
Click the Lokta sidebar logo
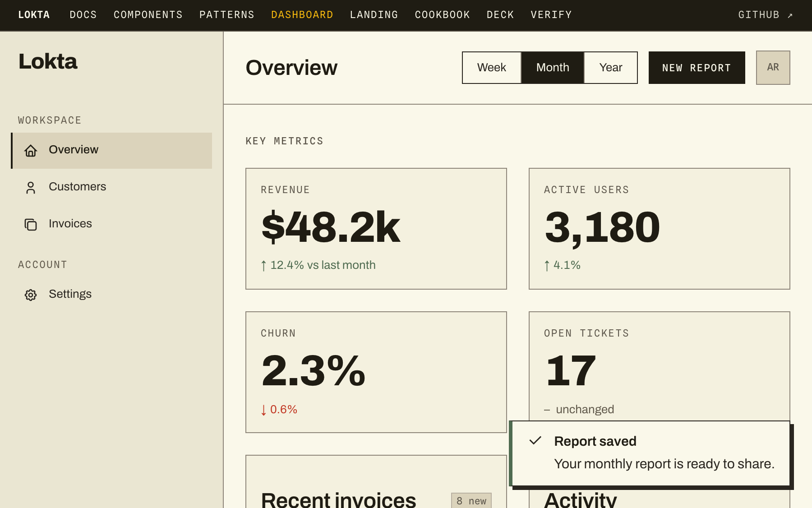click(x=48, y=61)
